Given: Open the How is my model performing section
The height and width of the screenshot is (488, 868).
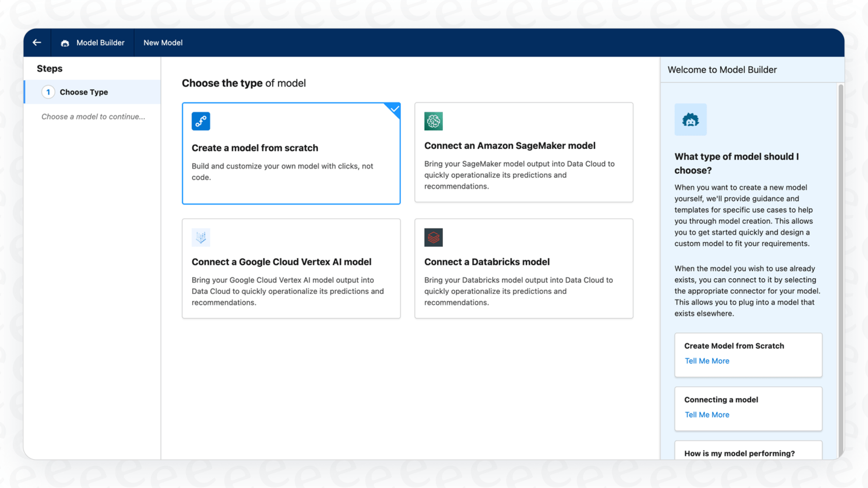Looking at the screenshot, I should pyautogui.click(x=739, y=453).
